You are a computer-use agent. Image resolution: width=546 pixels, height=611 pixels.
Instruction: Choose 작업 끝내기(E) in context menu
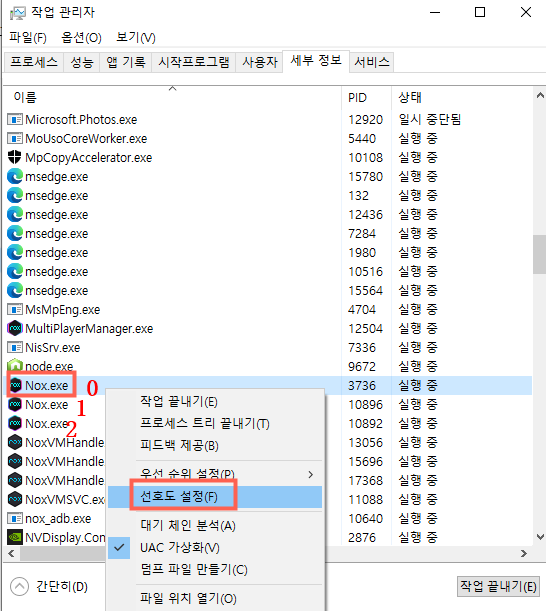click(215, 401)
